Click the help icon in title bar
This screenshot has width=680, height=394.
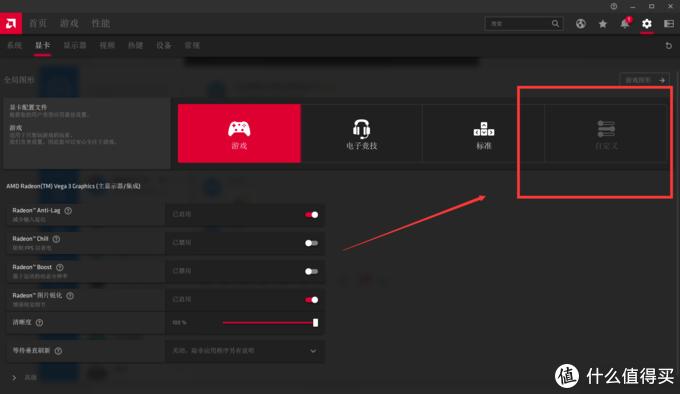(x=614, y=6)
